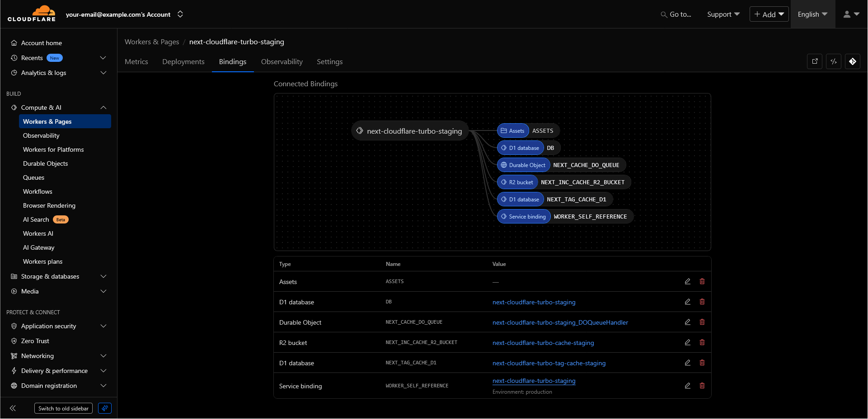Delete the NEXT_INC_CACHE_R2_BUCKET binding
Screen dimensions: 868x419
[702, 342]
